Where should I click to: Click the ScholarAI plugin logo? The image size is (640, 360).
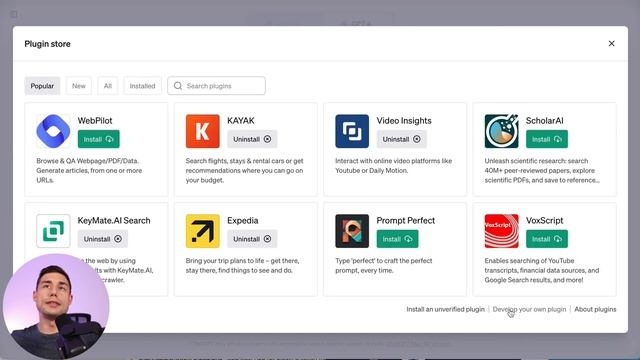tap(501, 131)
